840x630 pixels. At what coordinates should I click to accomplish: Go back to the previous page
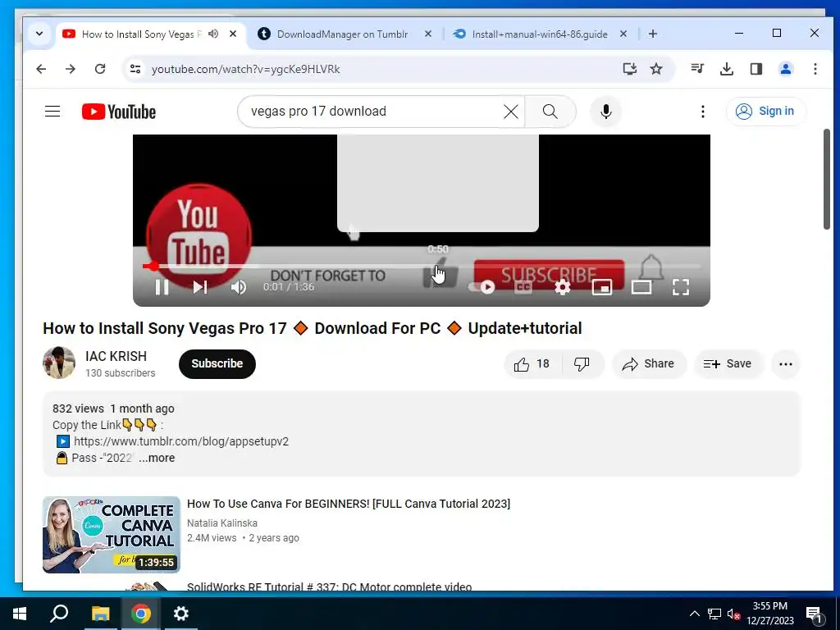click(41, 69)
